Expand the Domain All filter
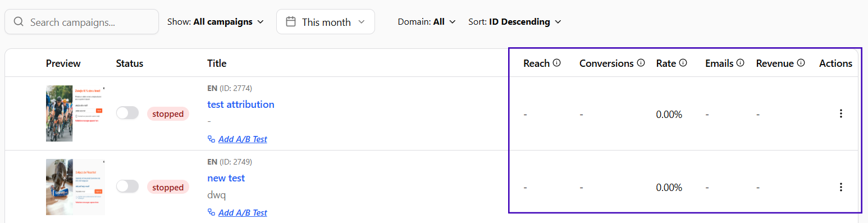The width and height of the screenshot is (868, 223). (427, 22)
